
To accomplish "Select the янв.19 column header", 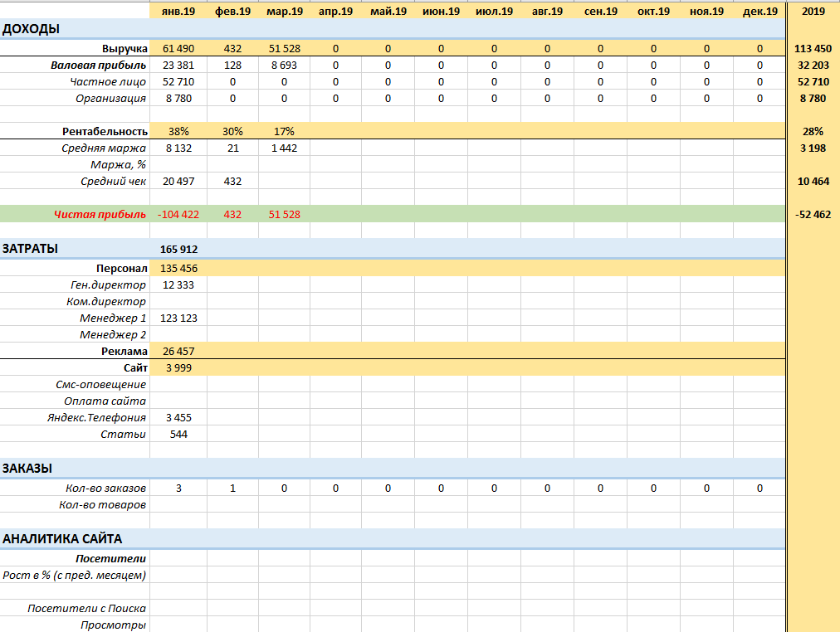I will 178,12.
